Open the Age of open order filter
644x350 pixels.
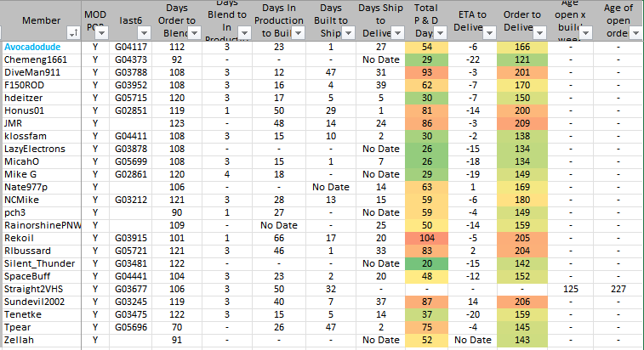(634, 32)
